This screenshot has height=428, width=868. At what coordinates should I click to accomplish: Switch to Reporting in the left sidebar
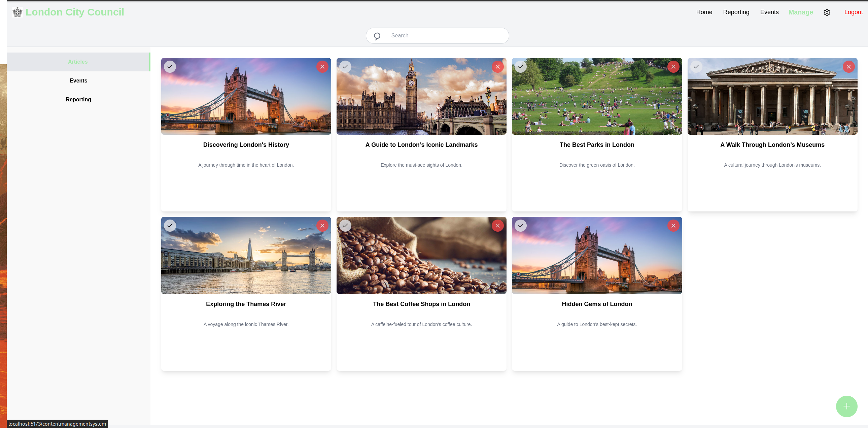tap(78, 99)
